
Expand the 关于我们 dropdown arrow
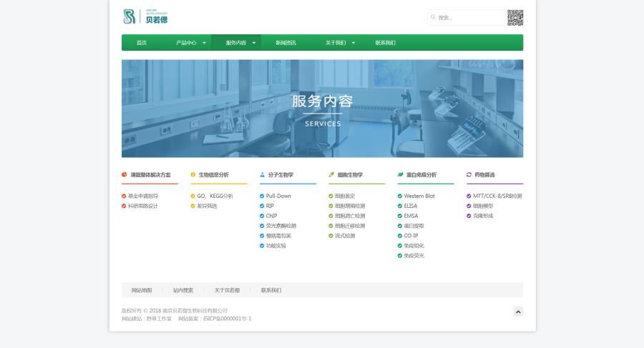tap(353, 43)
